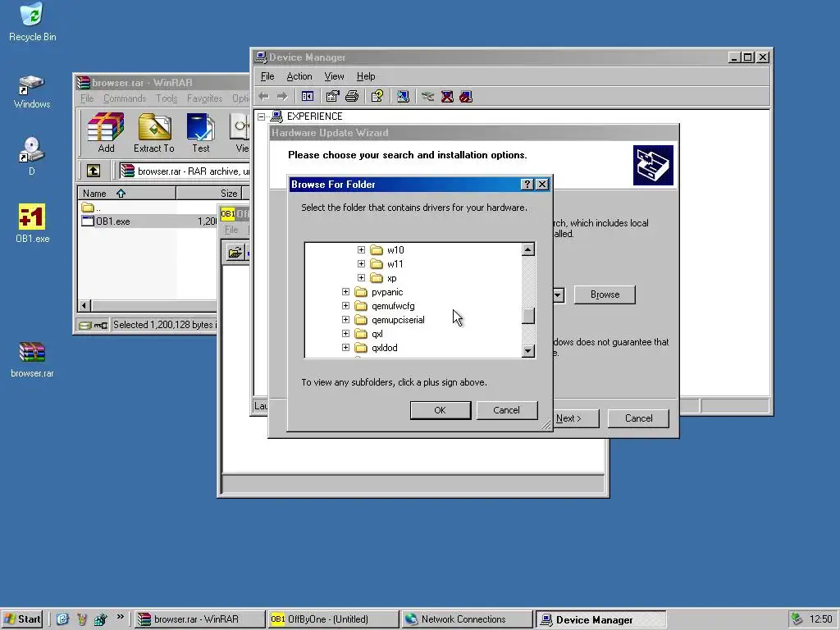
Task: Click the folder tree scroll up arrow
Action: pyautogui.click(x=528, y=249)
